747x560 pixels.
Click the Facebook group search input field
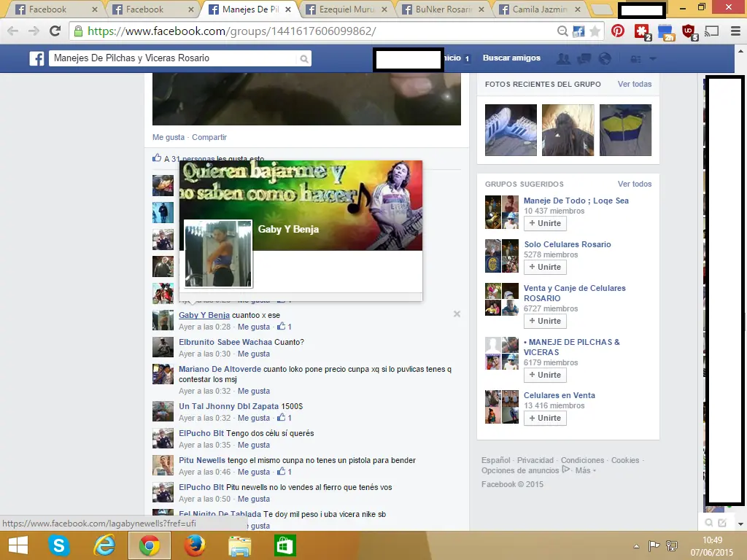tap(175, 58)
